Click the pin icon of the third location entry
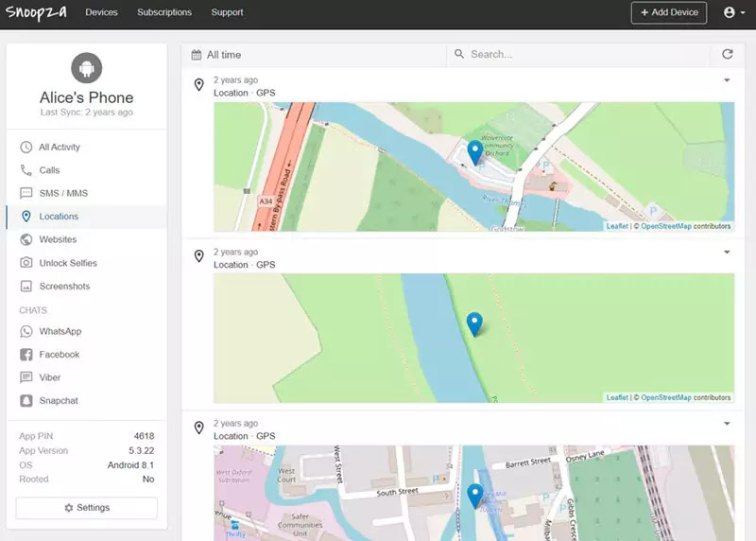The image size is (756, 541). click(x=198, y=428)
